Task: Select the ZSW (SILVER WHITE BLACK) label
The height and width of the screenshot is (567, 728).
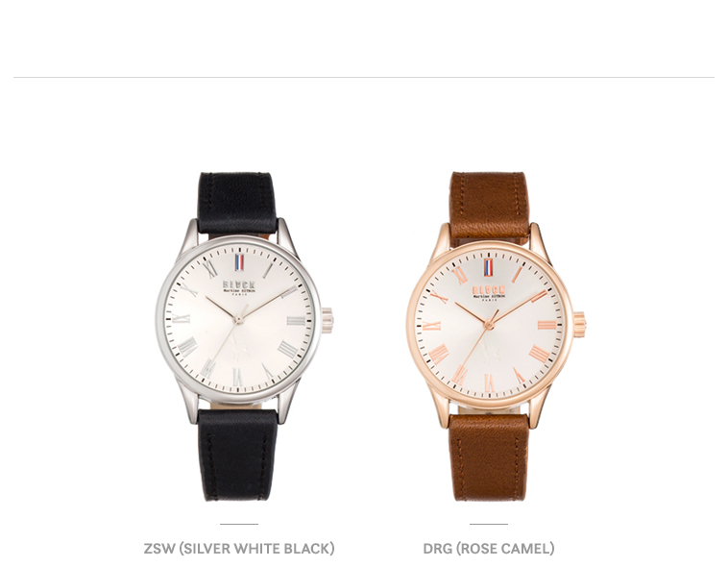Action: tap(238, 549)
